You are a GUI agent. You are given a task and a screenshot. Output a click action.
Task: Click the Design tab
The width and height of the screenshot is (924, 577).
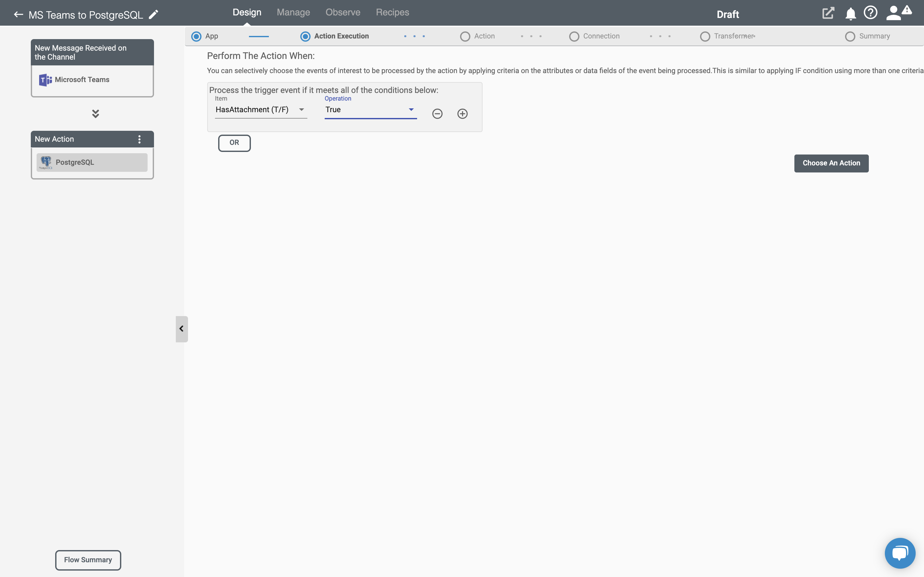[x=246, y=12]
